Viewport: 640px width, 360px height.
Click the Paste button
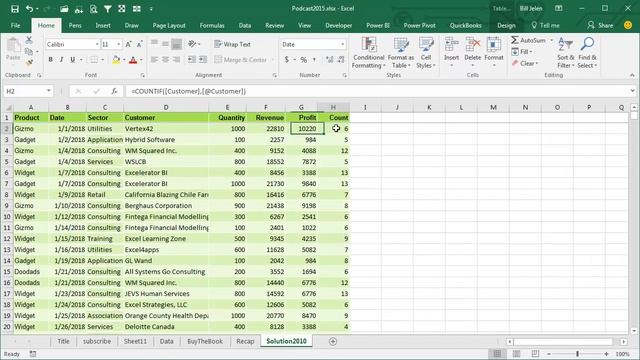[x=13, y=49]
